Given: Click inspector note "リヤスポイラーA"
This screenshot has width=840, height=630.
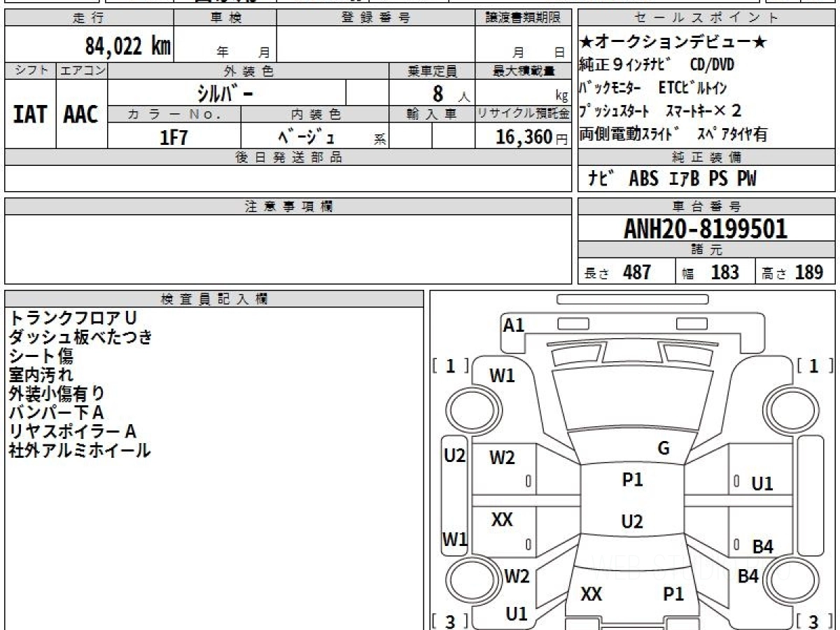Looking at the screenshot, I should click(72, 431).
